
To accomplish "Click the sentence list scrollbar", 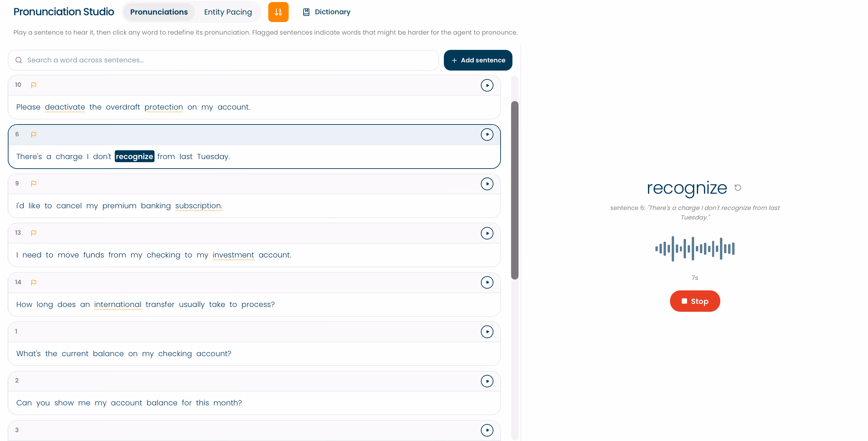I will tap(515, 190).
